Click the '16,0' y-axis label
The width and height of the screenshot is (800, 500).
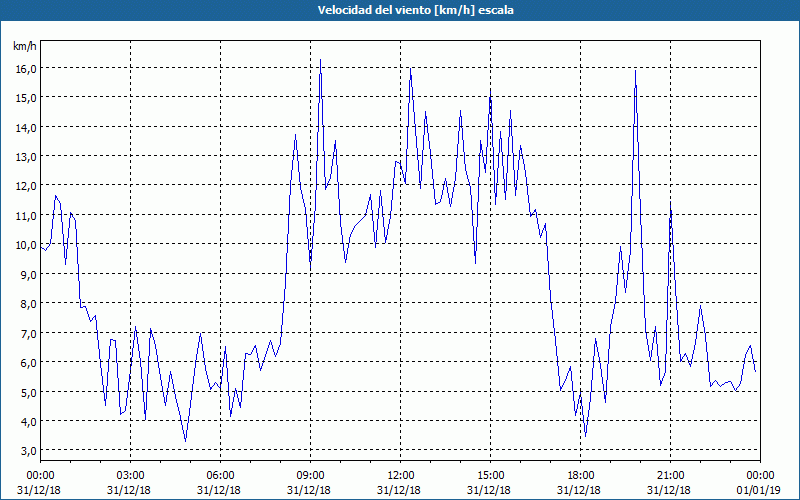(26, 68)
